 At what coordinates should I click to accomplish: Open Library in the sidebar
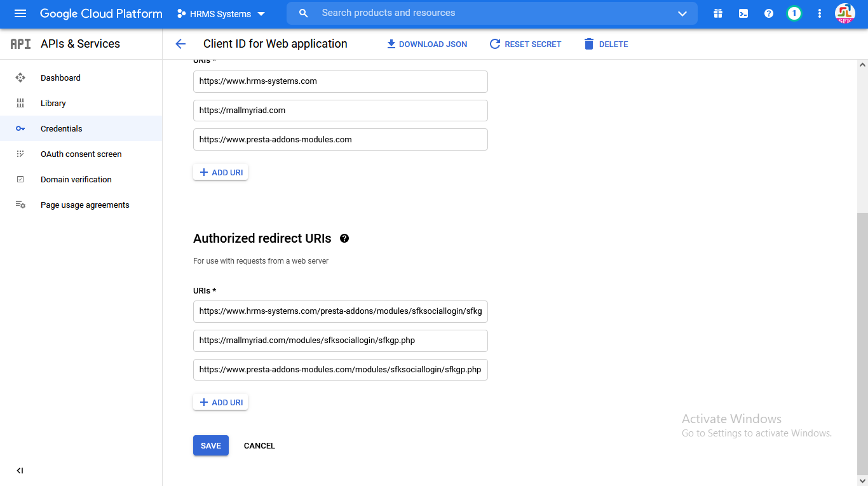pyautogui.click(x=81, y=103)
